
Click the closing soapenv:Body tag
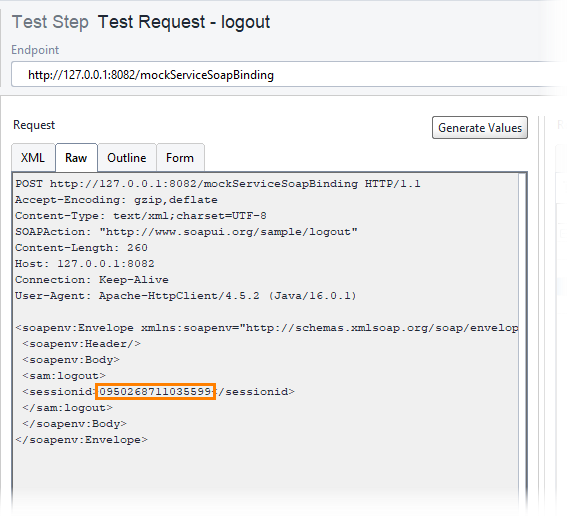(74, 424)
